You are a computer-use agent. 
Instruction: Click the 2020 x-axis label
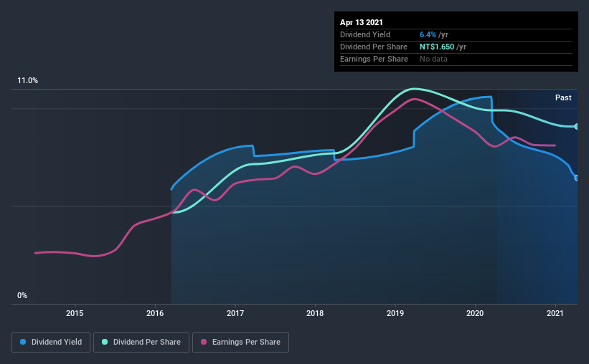[475, 313]
